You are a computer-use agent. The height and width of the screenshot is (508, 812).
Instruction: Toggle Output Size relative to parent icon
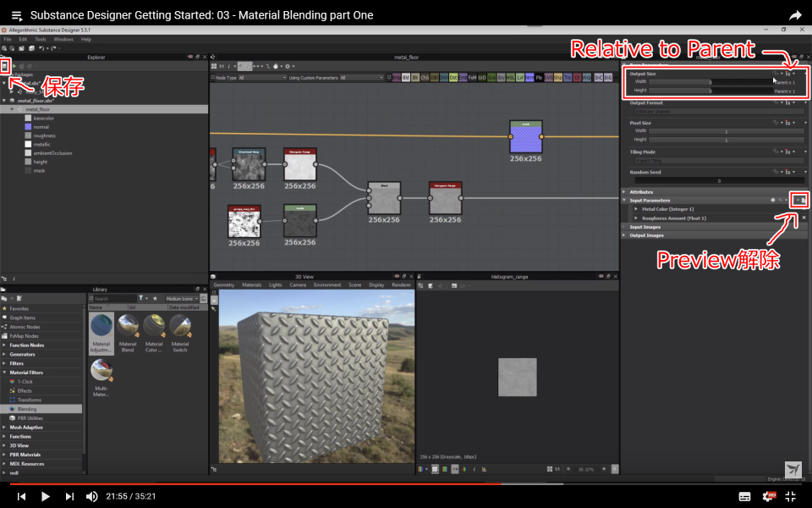tap(788, 74)
